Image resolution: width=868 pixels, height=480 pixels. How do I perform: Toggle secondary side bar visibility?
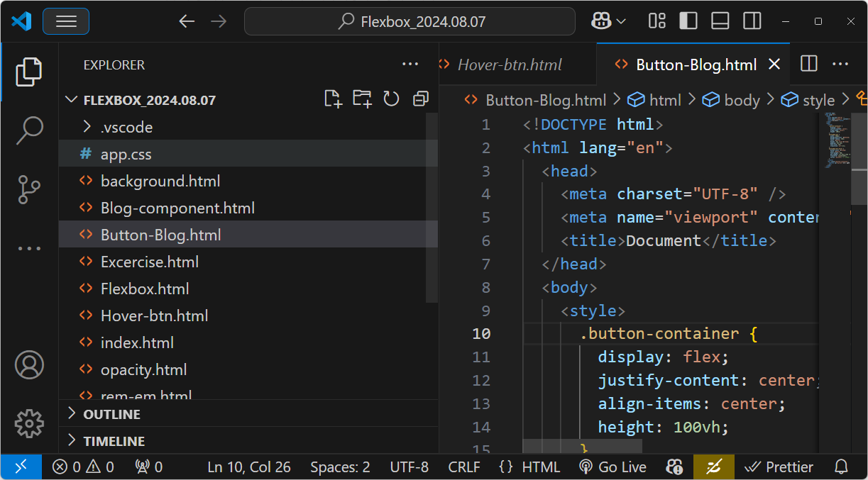752,21
